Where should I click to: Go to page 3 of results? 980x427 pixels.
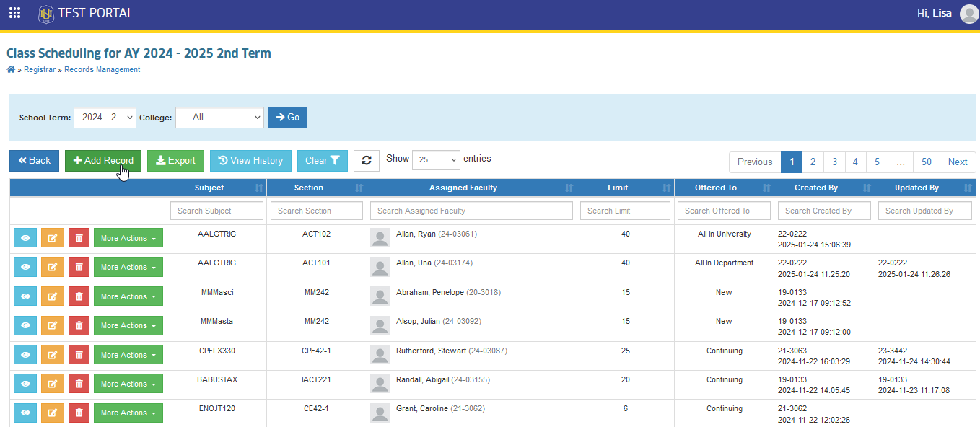(x=834, y=162)
